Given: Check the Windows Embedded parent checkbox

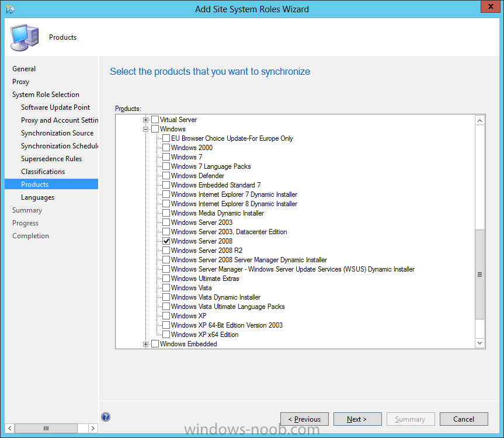Looking at the screenshot, I should (x=155, y=344).
